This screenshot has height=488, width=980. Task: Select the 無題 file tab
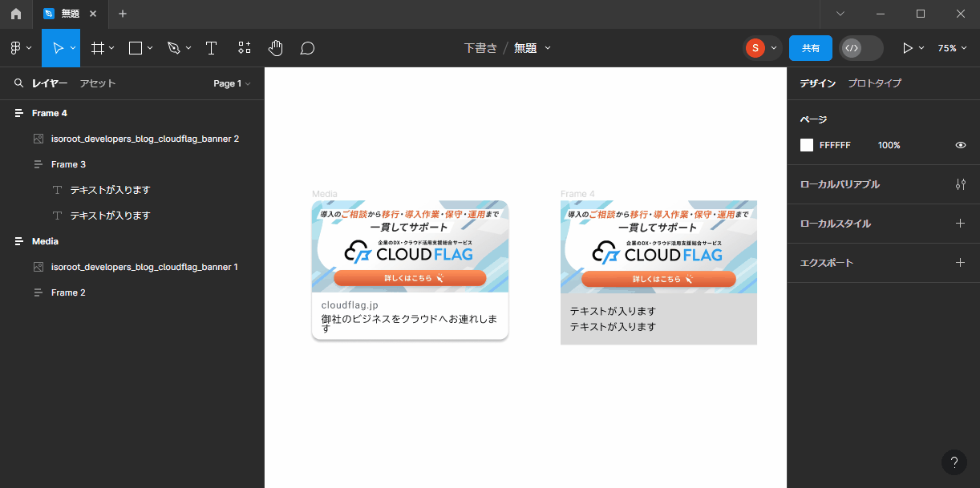point(70,14)
